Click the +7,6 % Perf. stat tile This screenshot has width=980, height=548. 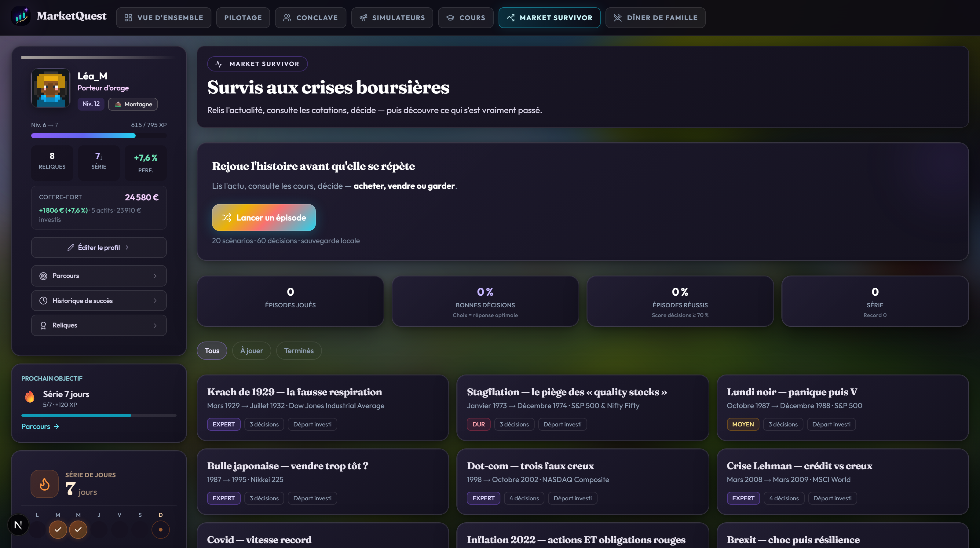click(x=146, y=163)
